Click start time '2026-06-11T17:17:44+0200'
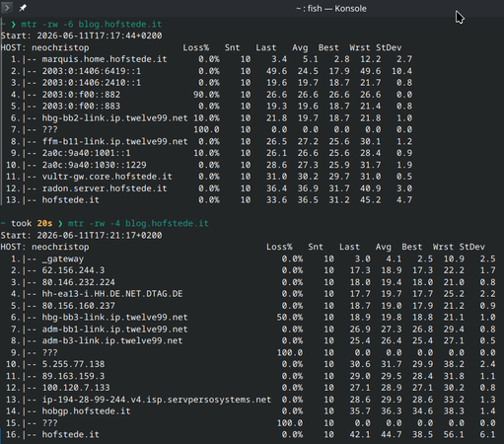The width and height of the screenshot is (504, 444). point(100,36)
